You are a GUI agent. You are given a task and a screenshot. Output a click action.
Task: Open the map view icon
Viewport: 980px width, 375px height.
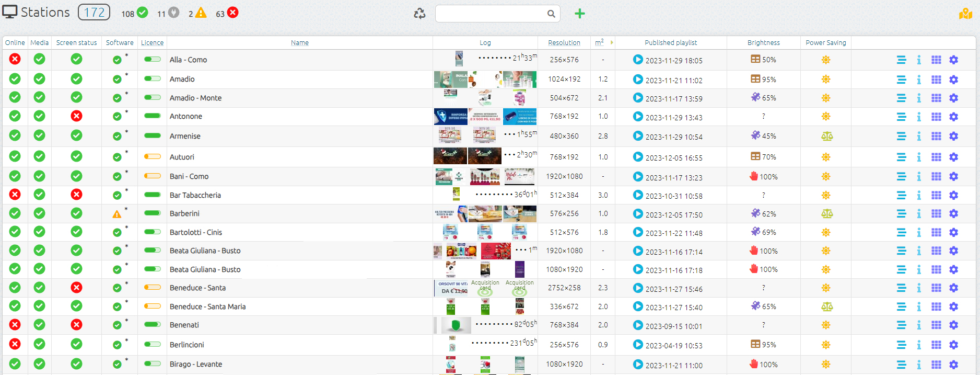965,14
